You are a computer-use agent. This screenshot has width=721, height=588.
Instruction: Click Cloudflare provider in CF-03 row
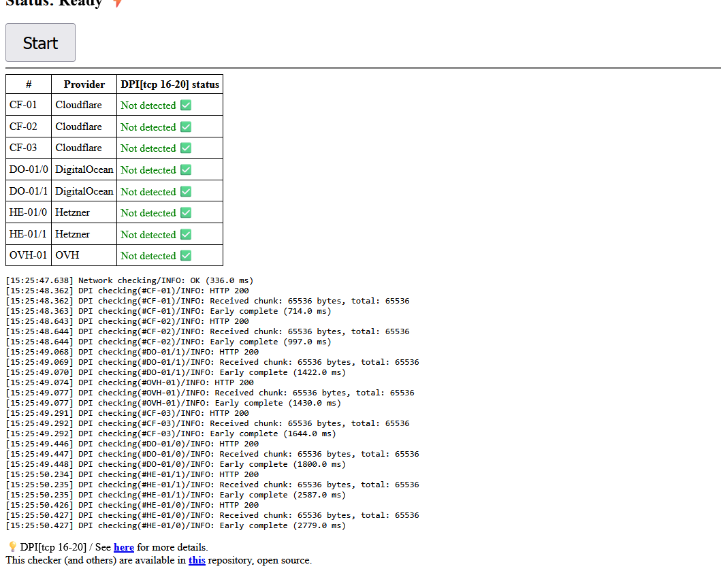click(x=84, y=148)
